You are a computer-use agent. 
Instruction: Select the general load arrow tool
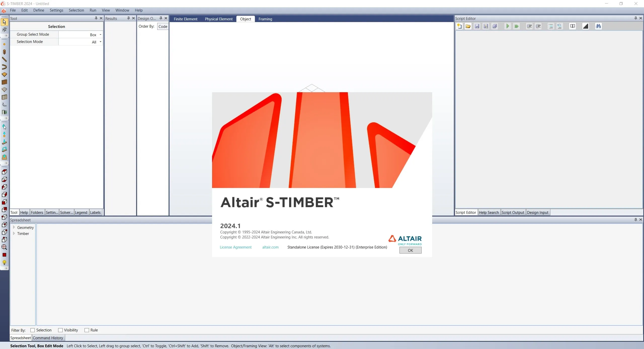[x=4, y=127]
